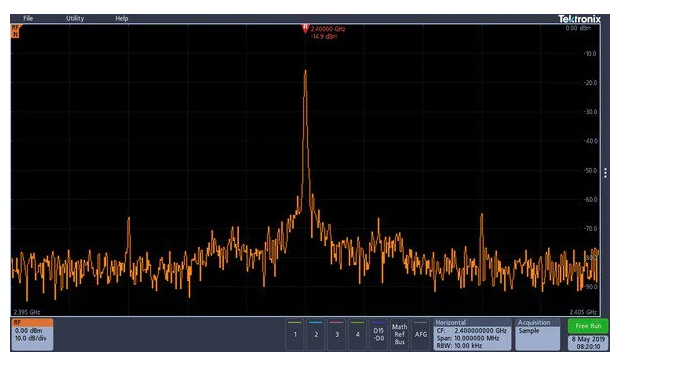
Task: Click the 2.40000 GHz marker readout
Action: (328, 29)
